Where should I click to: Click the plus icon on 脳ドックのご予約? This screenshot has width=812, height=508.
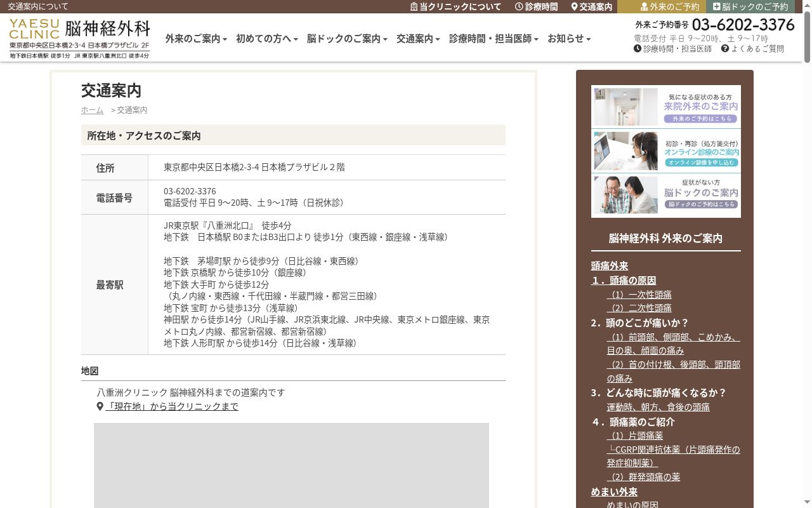(x=717, y=6)
